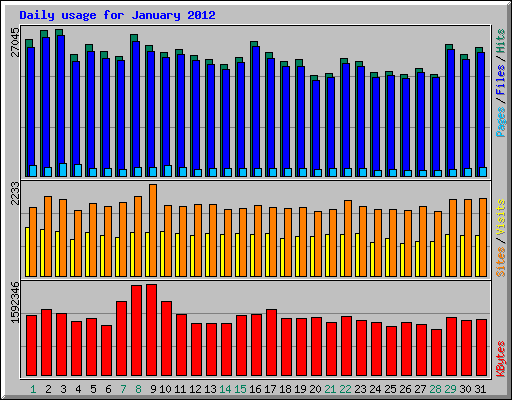512x400 pixels.
Task: Select the orange Visits bar for day 9
Action: tap(153, 230)
